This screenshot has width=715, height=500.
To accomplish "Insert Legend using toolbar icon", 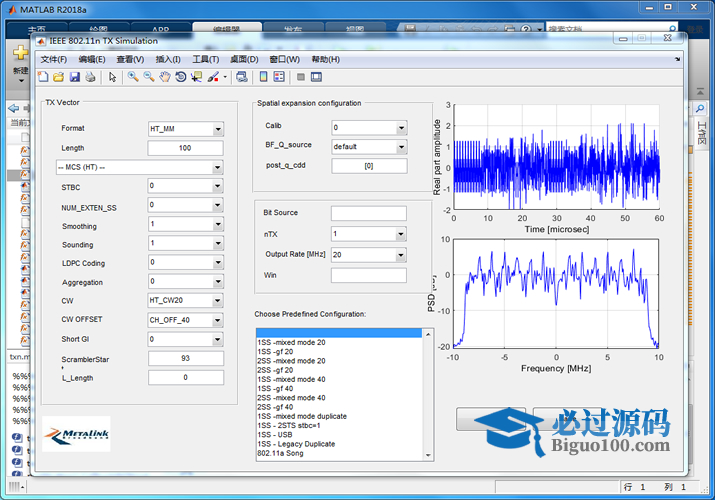I will pos(279,77).
